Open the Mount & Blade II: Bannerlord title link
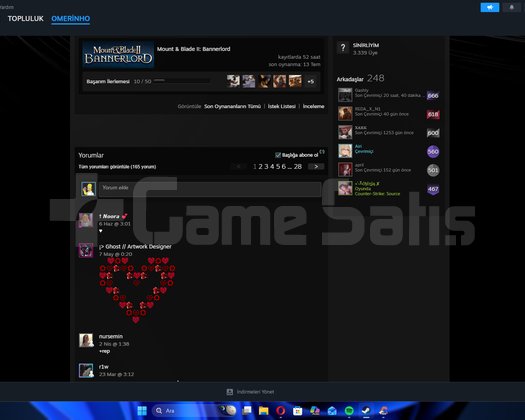This screenshot has width=525, height=420. 194,49
